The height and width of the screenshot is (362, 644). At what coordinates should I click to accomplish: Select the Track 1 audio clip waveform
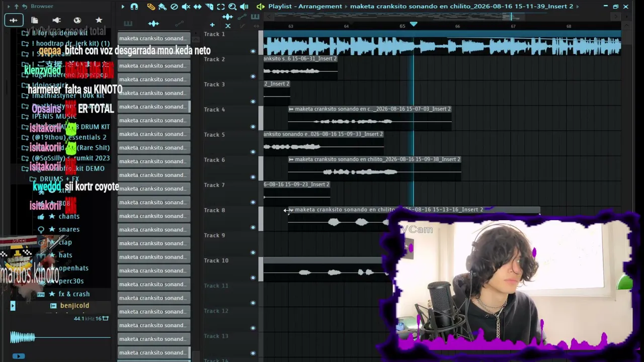coord(442,46)
